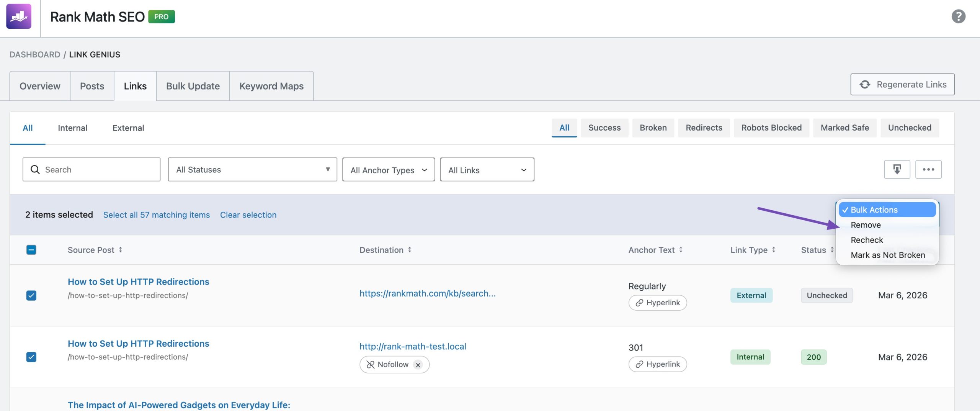Select Recheck from the Bulk Actions menu
Viewport: 980px width, 411px height.
click(x=867, y=240)
